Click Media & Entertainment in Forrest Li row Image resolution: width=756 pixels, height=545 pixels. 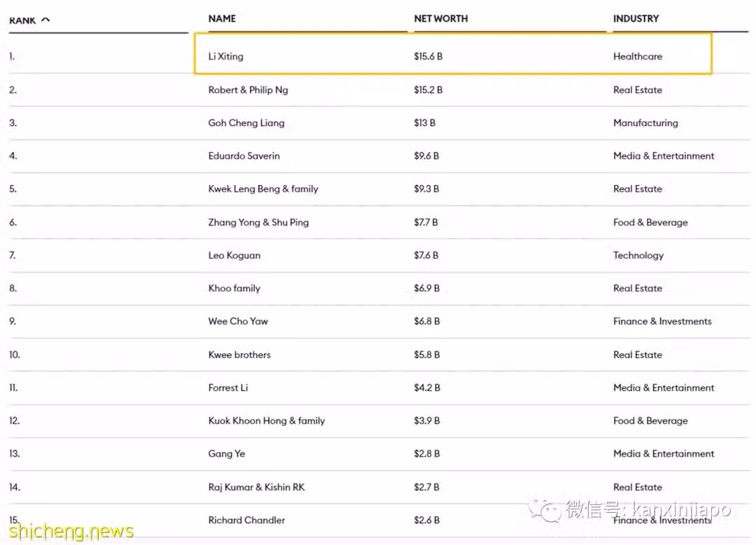664,388
